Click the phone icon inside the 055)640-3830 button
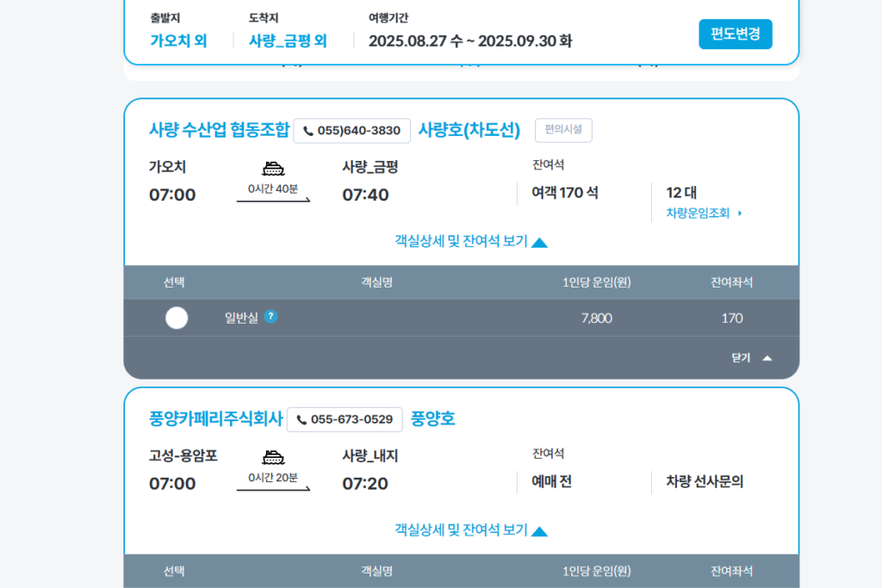This screenshot has width=882, height=588. tap(307, 131)
